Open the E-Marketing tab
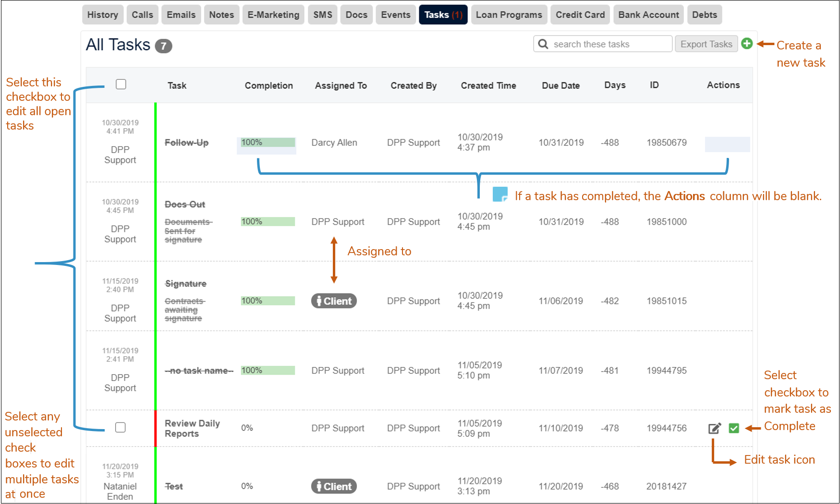Viewport: 840px width, 504px height. point(273,14)
